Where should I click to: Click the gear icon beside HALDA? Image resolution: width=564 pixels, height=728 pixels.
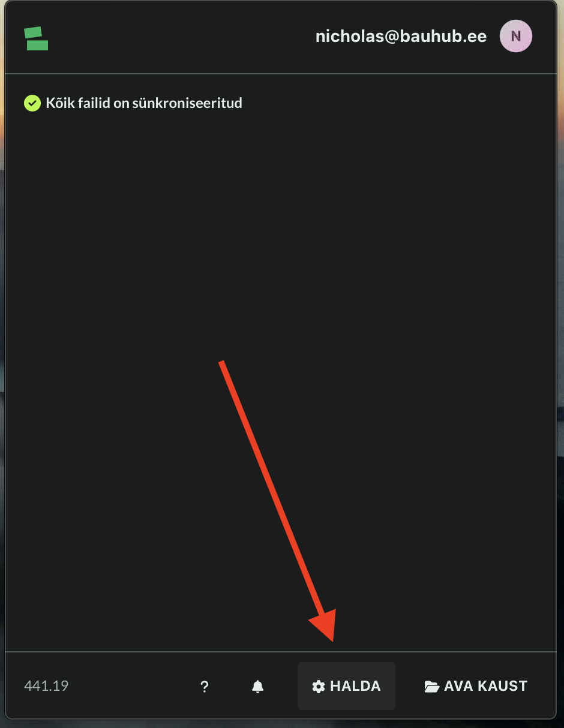click(319, 687)
